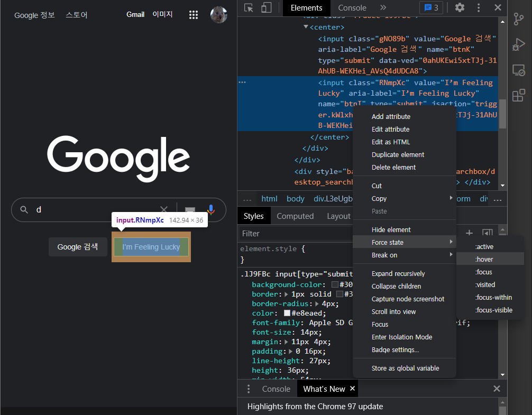Open the source control branch sidebar icon

tap(518, 19)
